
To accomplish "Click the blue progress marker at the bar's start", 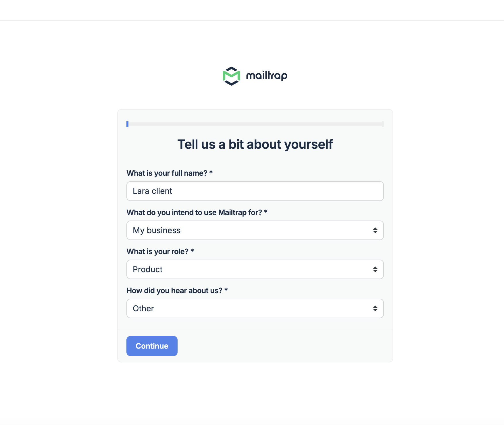I will click(x=127, y=124).
